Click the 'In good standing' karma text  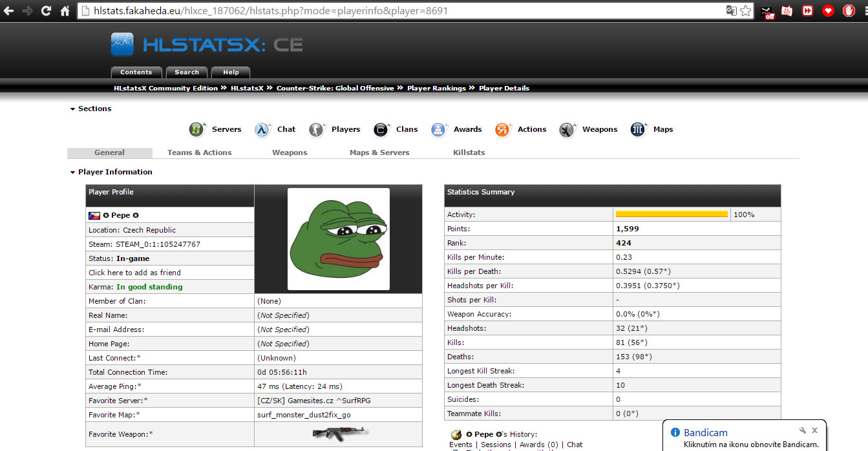(x=149, y=287)
